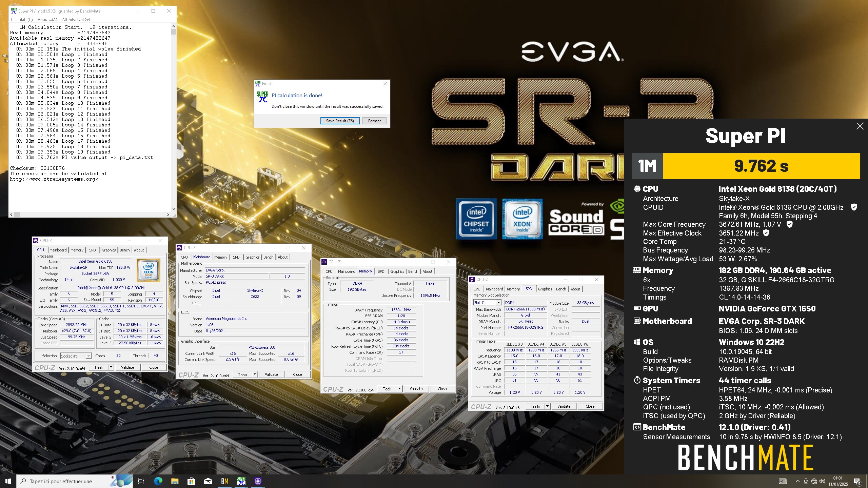
Task: Close the Finish dialog with its X button
Action: pos(385,84)
